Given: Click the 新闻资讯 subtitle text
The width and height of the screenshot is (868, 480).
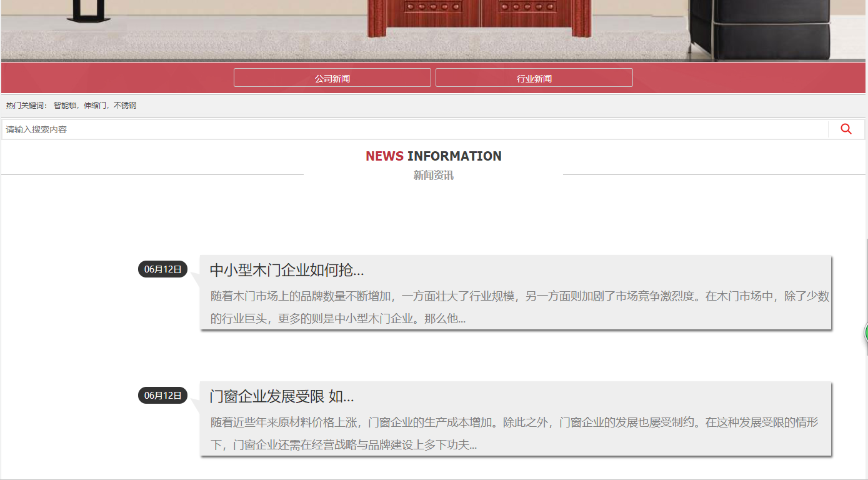Looking at the screenshot, I should (x=433, y=176).
